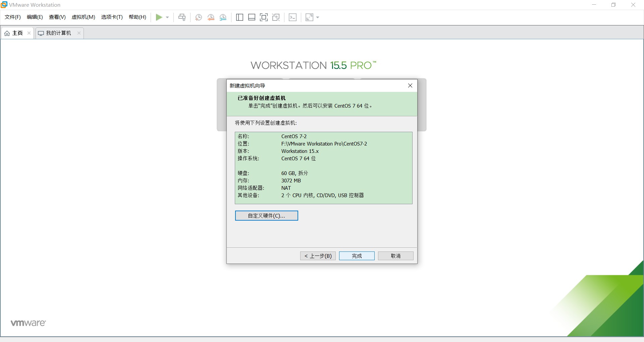644x342 pixels.
Task: Click the full screen mode icon
Action: (x=264, y=17)
